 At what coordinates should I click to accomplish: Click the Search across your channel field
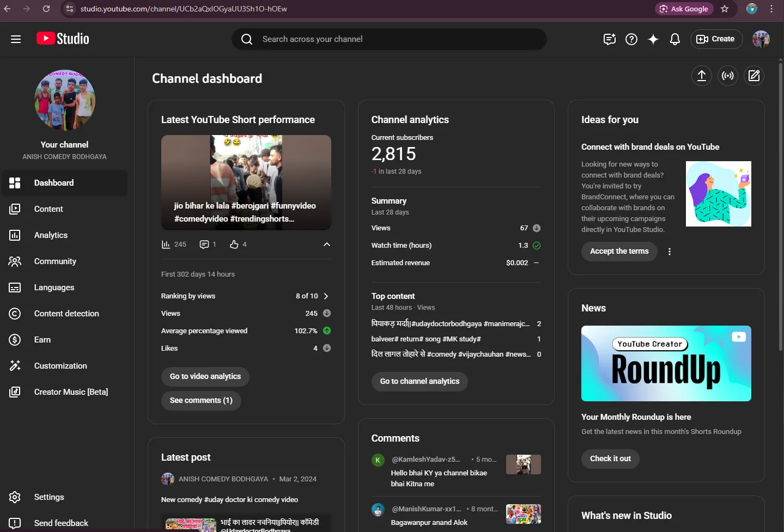(389, 39)
